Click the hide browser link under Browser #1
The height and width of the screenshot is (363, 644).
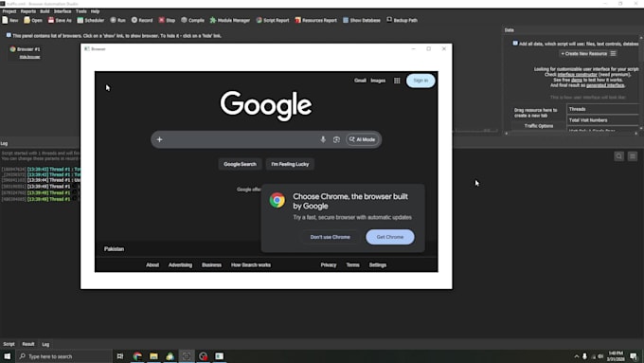coord(29,57)
